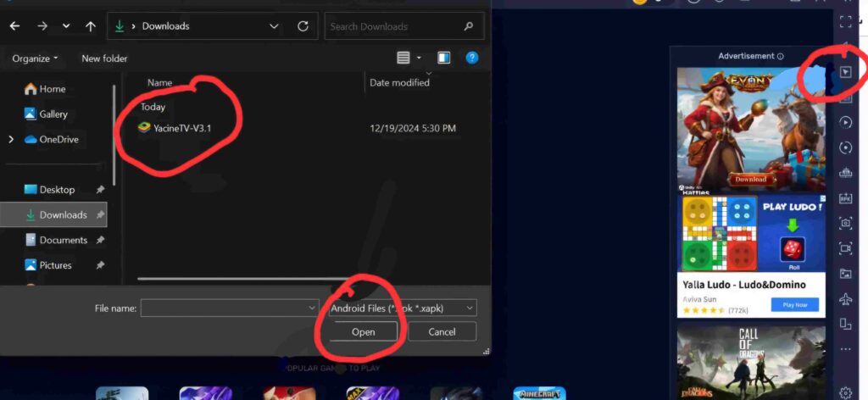Image resolution: width=868 pixels, height=400 pixels.
Task: Change the view with the list view icon
Action: pyautogui.click(x=403, y=58)
